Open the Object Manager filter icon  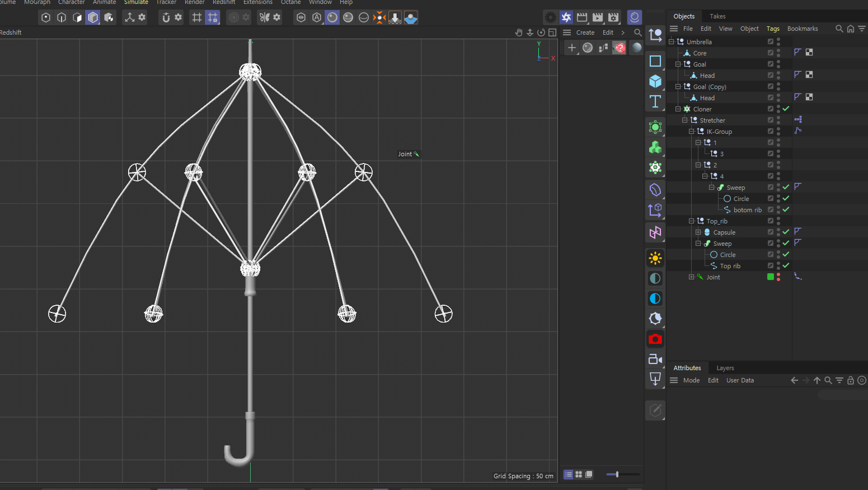(x=862, y=29)
